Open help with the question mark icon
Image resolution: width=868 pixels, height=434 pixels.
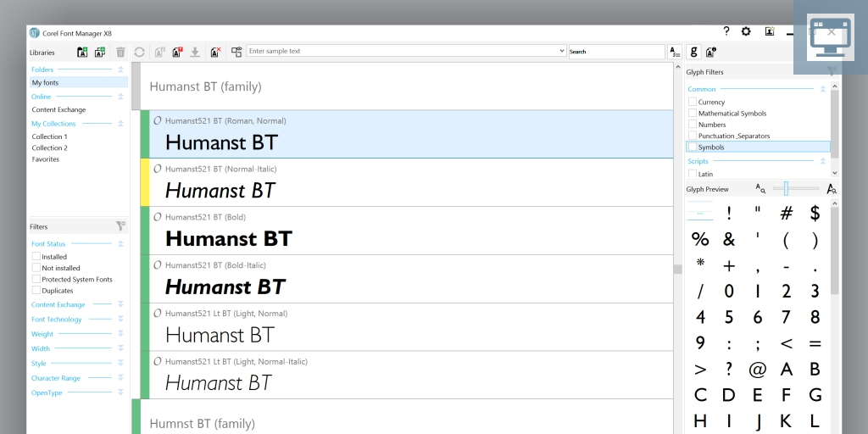pyautogui.click(x=726, y=31)
